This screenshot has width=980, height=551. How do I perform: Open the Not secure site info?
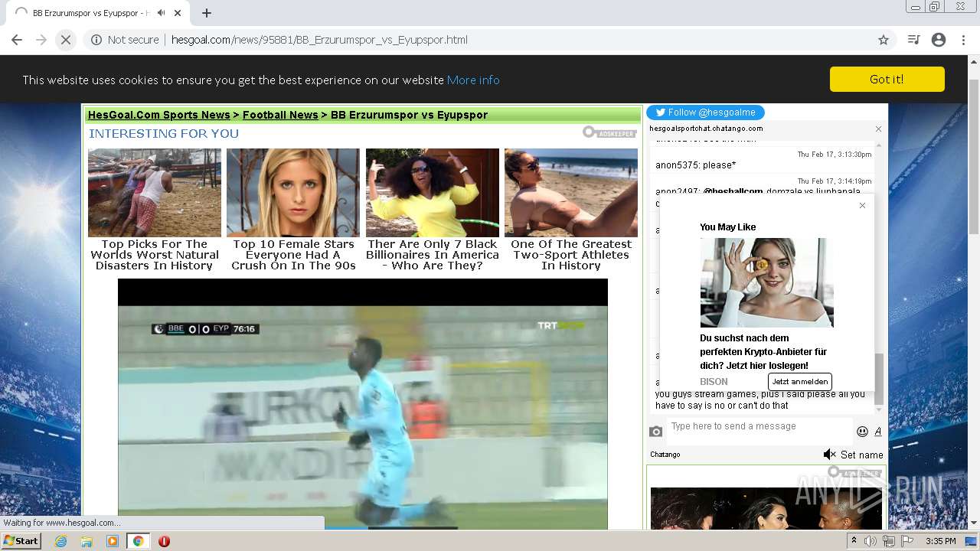125,40
